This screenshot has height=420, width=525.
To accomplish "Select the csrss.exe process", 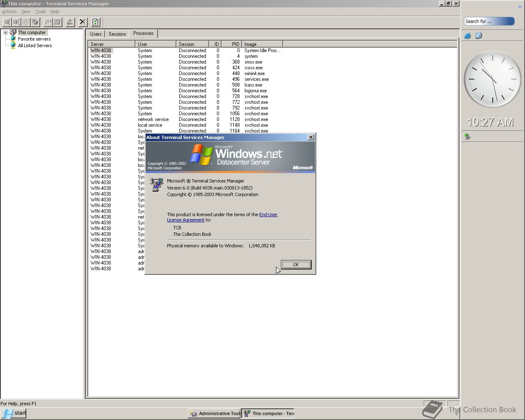I will (185, 68).
